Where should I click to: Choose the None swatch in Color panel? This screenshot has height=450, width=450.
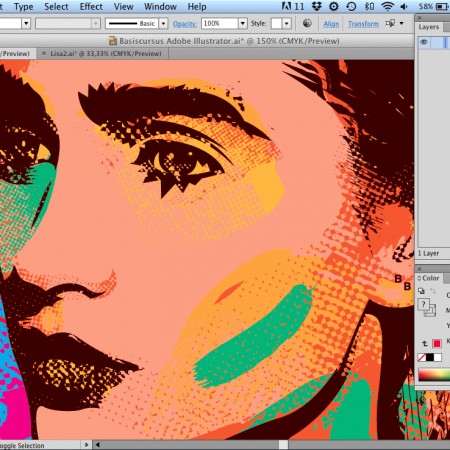click(422, 358)
